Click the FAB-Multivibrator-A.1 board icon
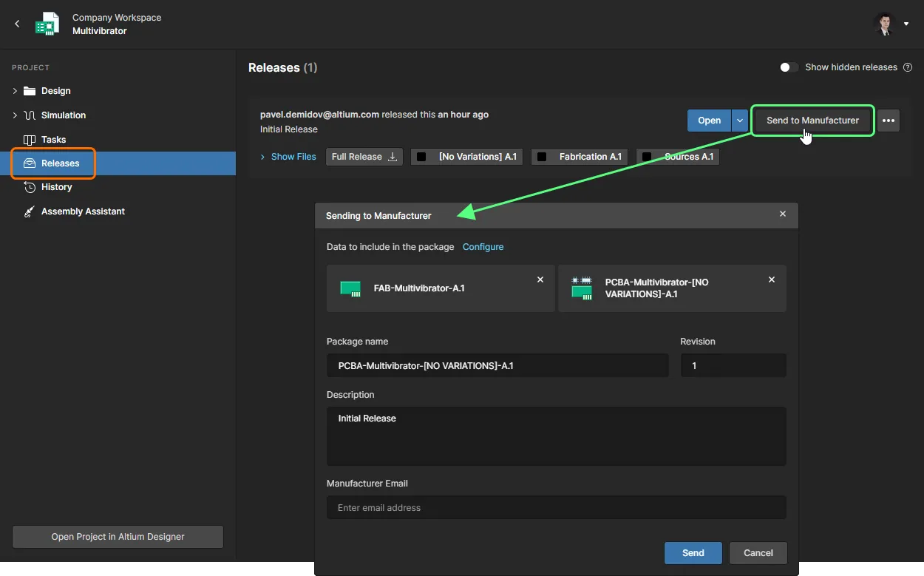Screen dimensions: 924x576 point(350,288)
